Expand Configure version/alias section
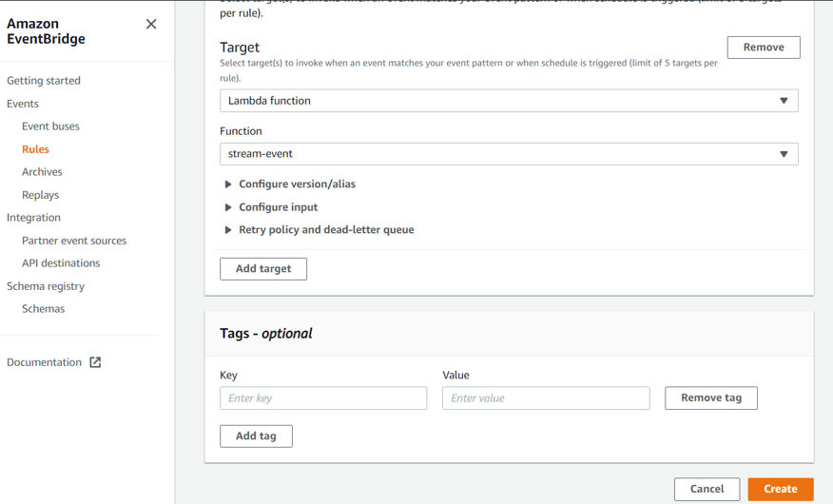The image size is (833, 504). pyautogui.click(x=291, y=184)
